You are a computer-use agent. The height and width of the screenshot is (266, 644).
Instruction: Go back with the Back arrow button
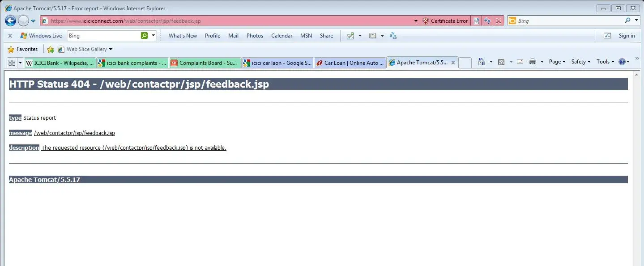[10, 21]
